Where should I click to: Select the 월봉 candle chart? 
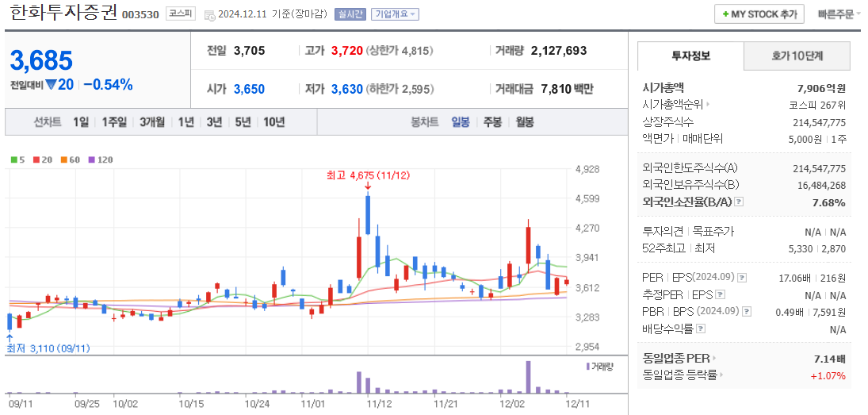click(525, 122)
